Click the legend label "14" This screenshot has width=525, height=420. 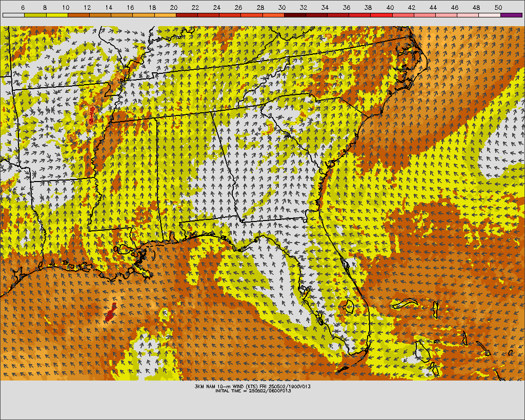pos(109,7)
